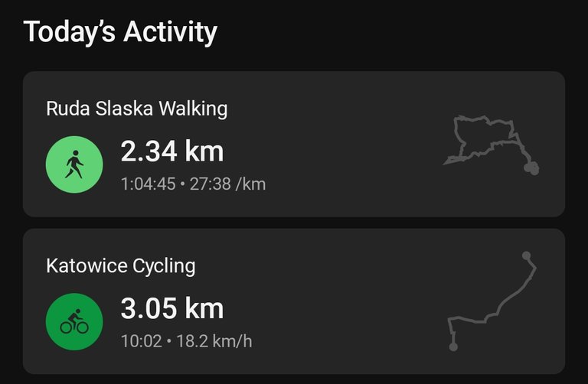
Task: Open the Katowice Cycling title
Action: tap(121, 266)
